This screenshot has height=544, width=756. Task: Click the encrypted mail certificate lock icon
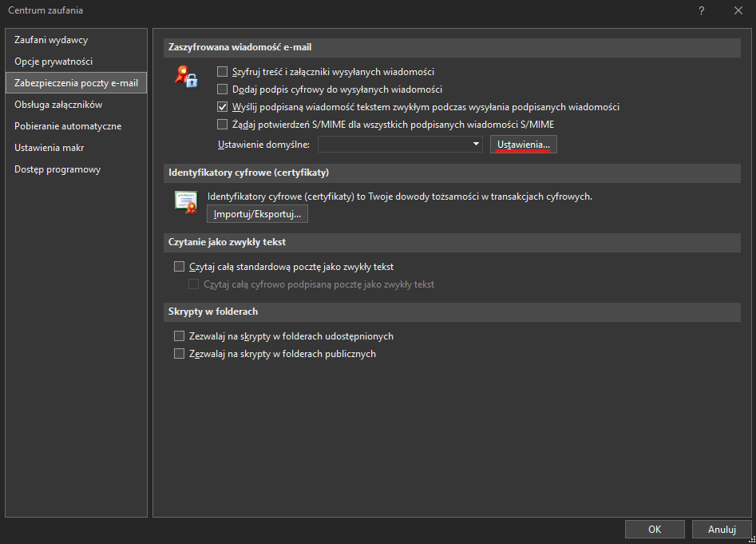[x=186, y=77]
